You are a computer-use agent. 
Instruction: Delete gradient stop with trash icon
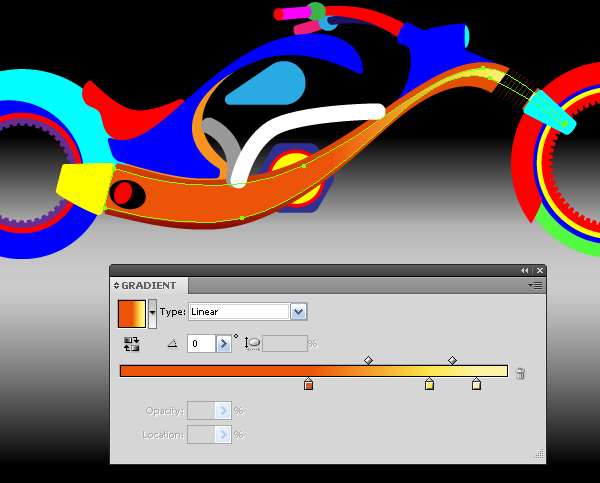click(520, 373)
